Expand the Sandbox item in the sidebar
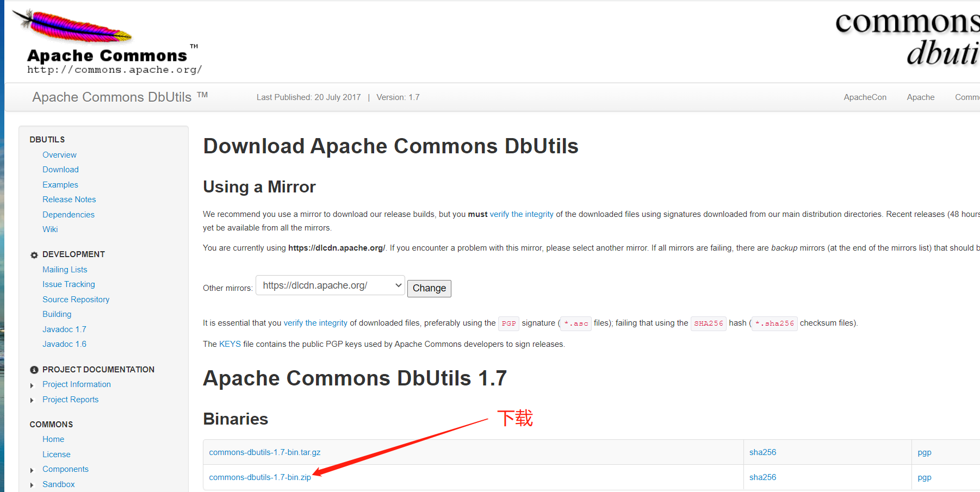This screenshot has height=492, width=980. coord(33,484)
